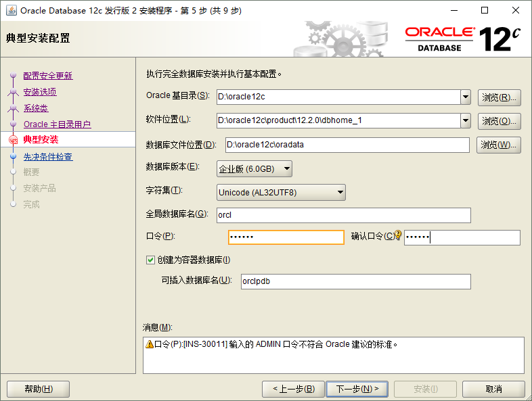532x401 pixels.
Task: Click the red current-step marker beside 典型安装
Action: coord(14,140)
